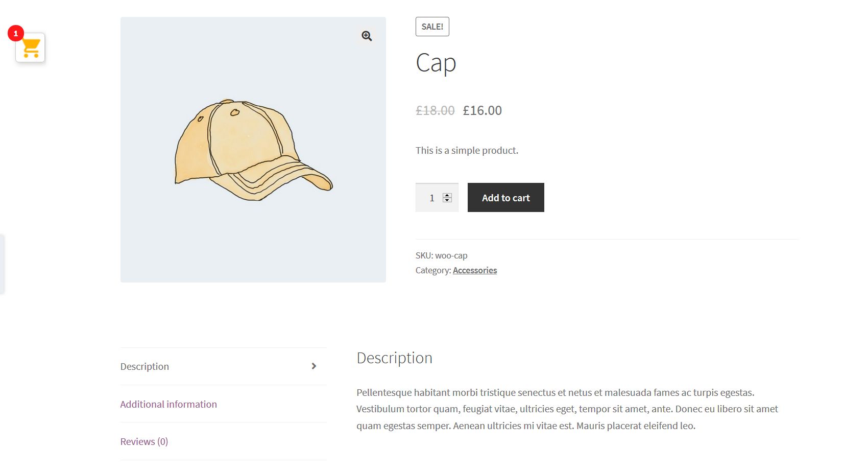Switch to the Additional information tab
This screenshot has height=471, width=868.
tap(168, 404)
